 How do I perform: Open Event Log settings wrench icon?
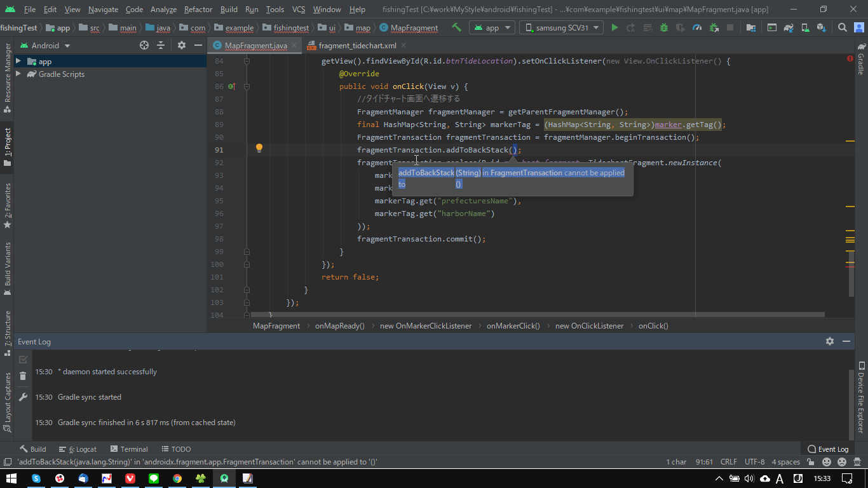tap(23, 397)
